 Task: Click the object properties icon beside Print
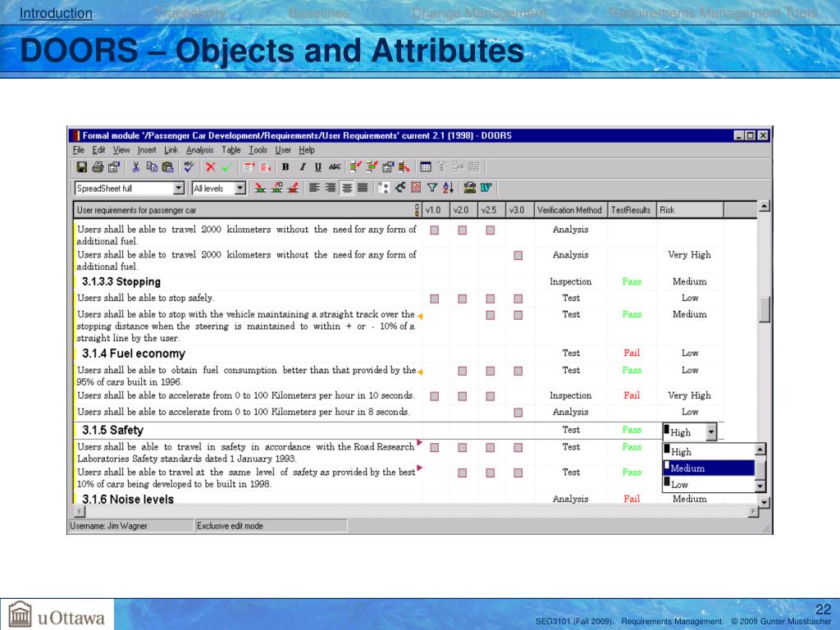pyautogui.click(x=113, y=167)
